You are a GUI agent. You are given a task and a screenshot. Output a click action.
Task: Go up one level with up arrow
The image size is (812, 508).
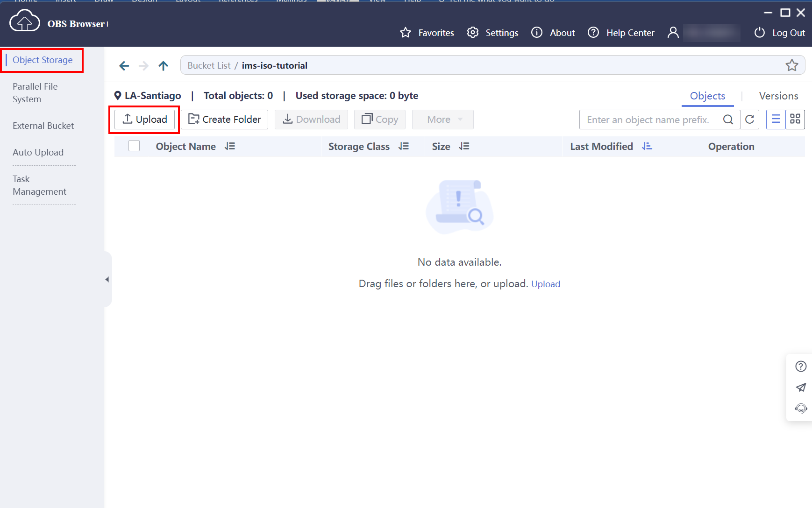click(x=163, y=66)
